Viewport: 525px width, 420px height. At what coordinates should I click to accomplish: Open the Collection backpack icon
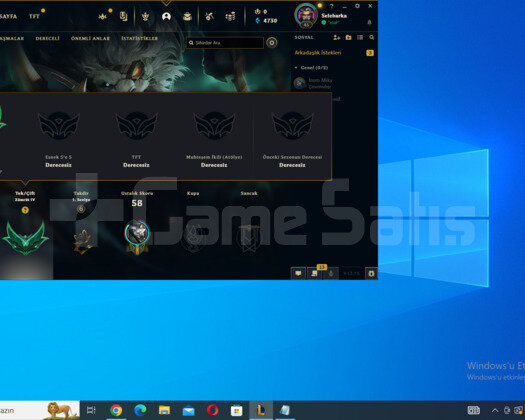click(188, 16)
